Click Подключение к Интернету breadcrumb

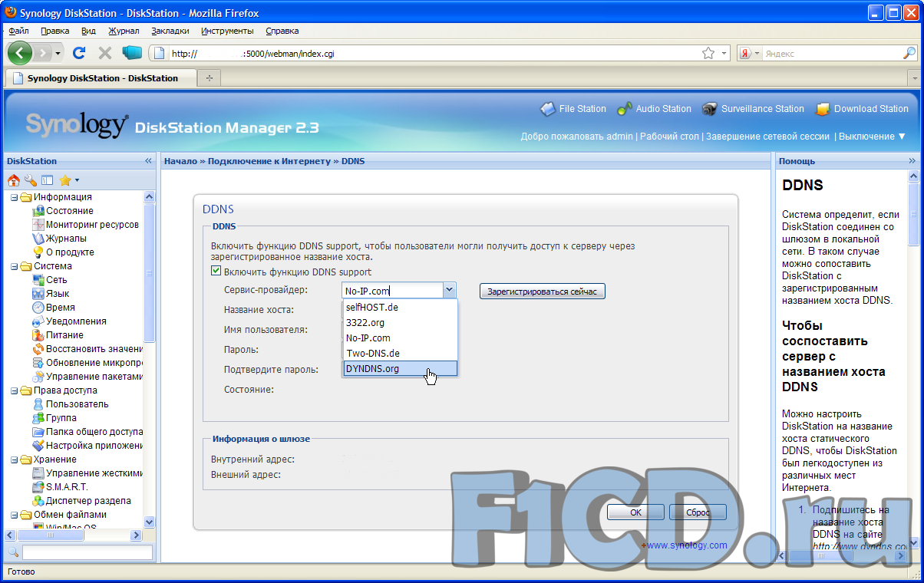click(x=269, y=161)
